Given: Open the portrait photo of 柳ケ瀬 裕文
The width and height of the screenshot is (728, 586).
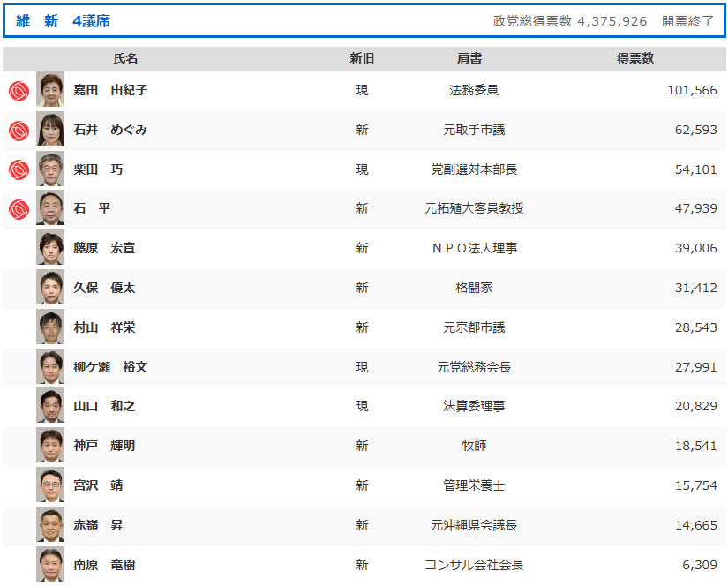Looking at the screenshot, I should (50, 367).
